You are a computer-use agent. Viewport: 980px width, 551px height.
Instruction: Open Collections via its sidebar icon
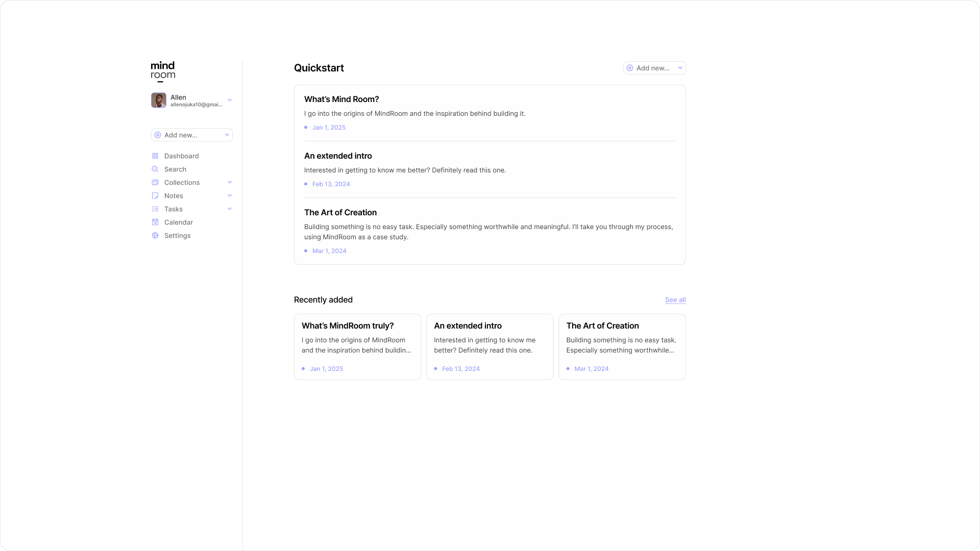click(x=155, y=182)
